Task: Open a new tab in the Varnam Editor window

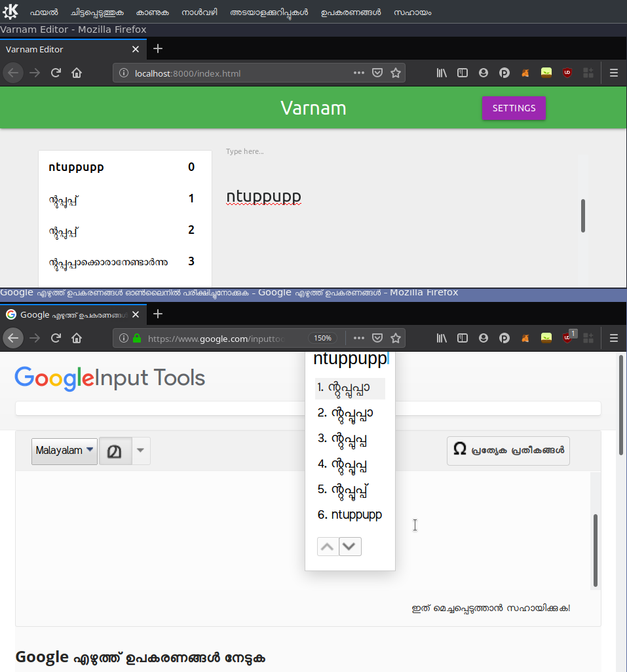Action: (x=158, y=49)
